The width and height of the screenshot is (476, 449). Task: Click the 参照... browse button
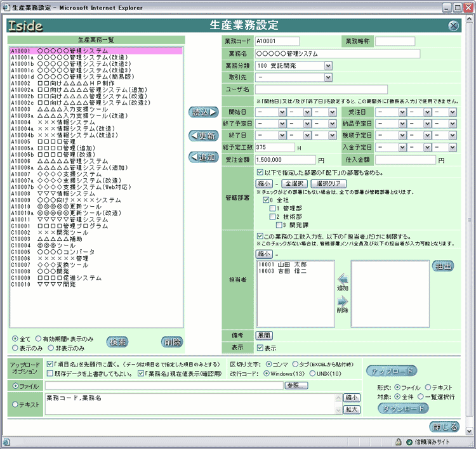296,386
